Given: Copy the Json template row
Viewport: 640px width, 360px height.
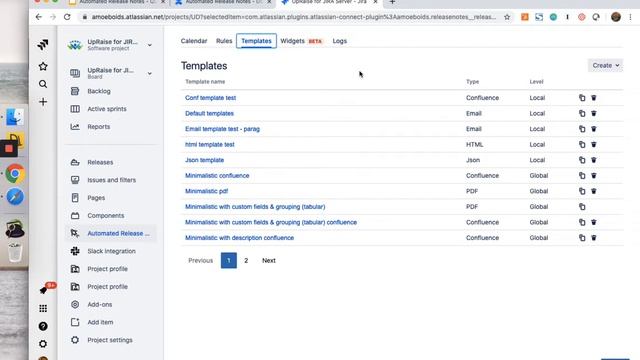Looking at the screenshot, I should 582,160.
